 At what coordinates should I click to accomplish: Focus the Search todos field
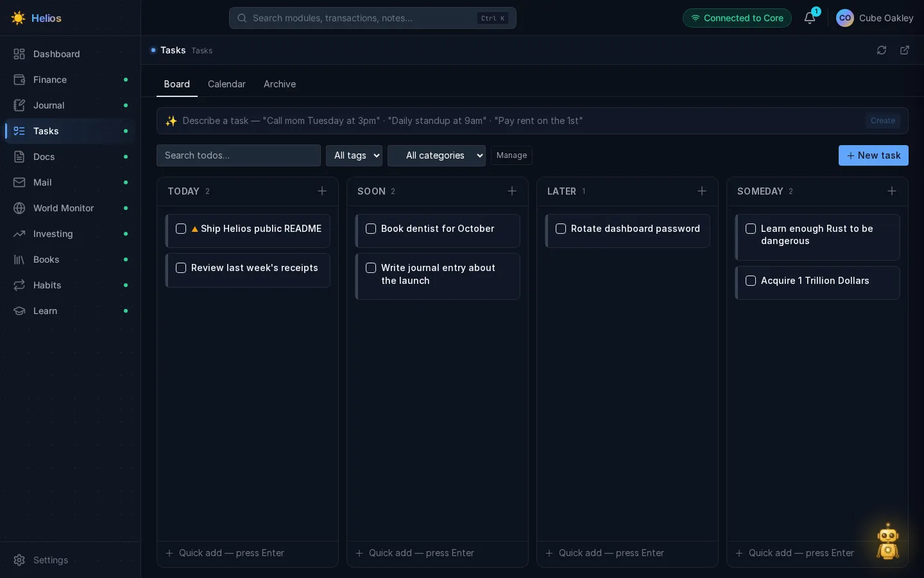[x=239, y=155]
